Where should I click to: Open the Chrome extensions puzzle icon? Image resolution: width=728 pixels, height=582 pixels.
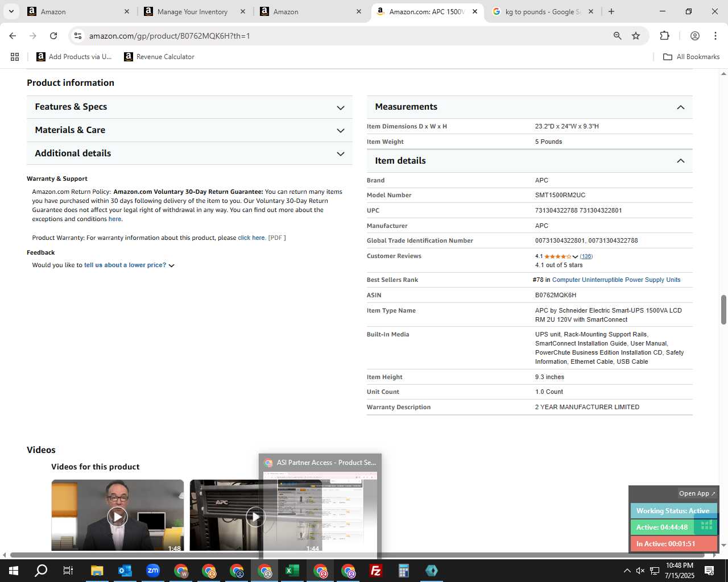664,36
